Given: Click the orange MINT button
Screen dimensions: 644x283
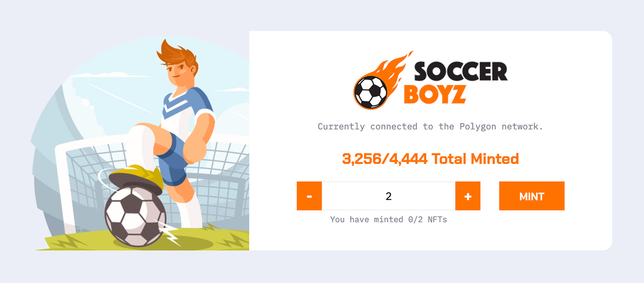Looking at the screenshot, I should pos(531,196).
